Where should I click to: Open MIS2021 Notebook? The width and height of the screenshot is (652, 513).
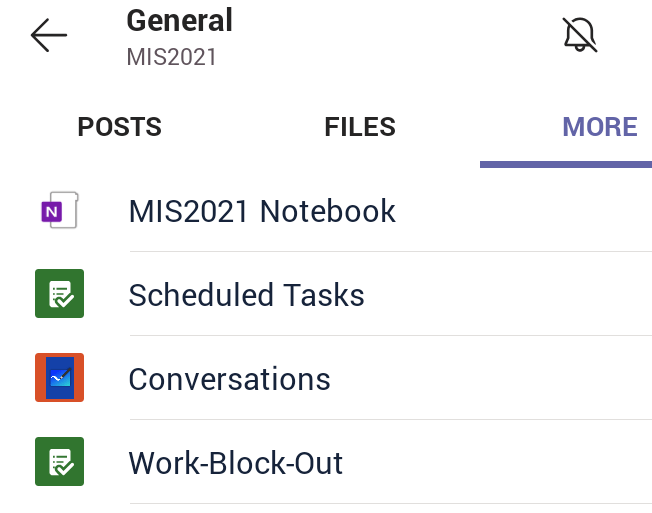262,211
